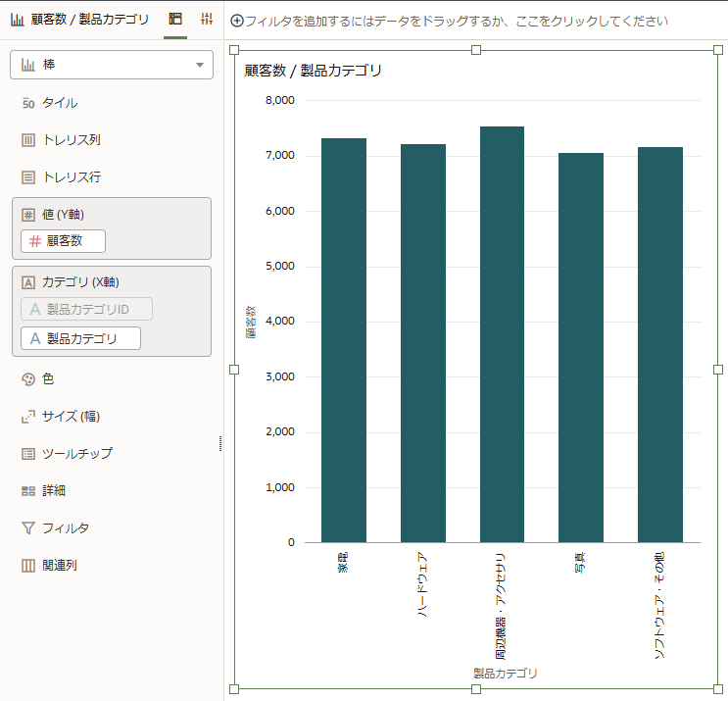This screenshot has width=728, height=701.
Task: Click the トレリス列 section icon
Action: tap(28, 140)
